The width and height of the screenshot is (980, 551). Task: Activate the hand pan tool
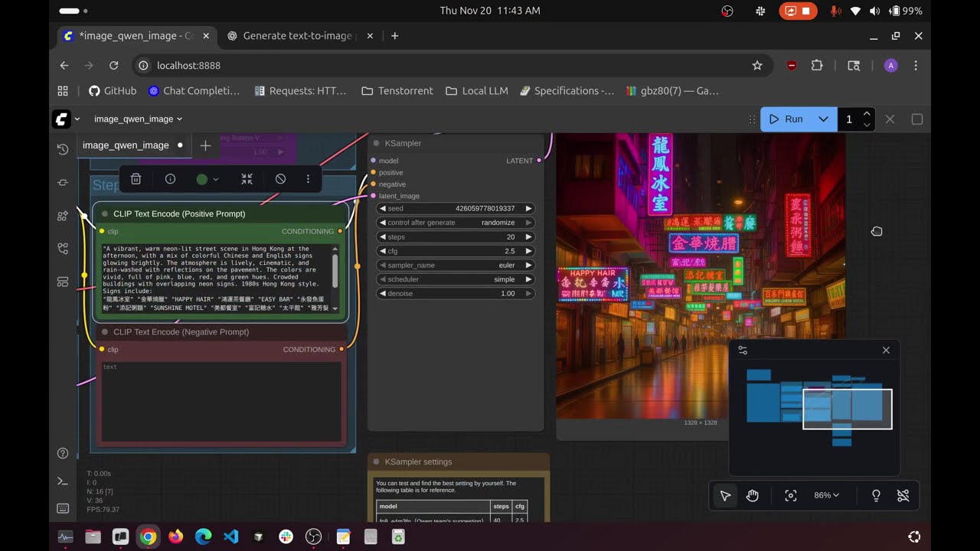tap(753, 495)
